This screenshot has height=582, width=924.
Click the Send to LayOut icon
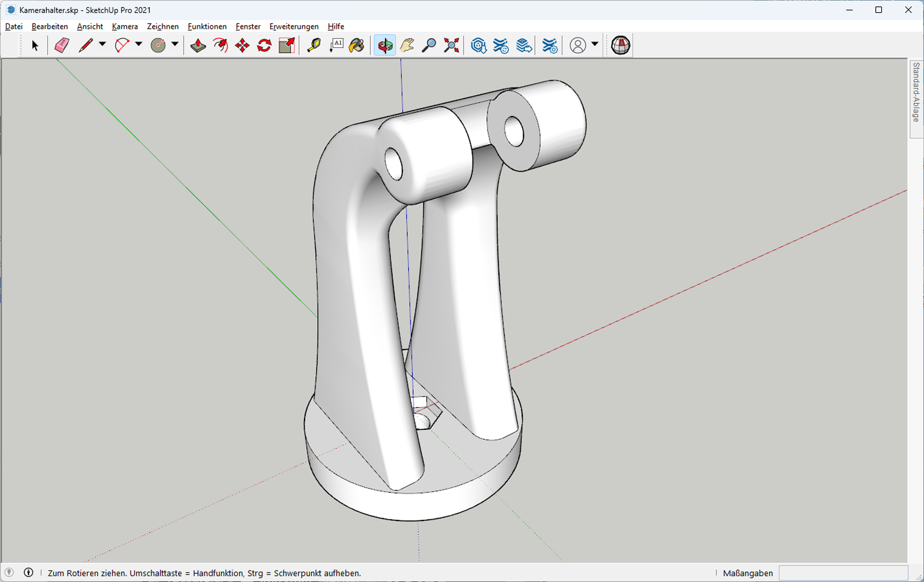click(x=524, y=46)
